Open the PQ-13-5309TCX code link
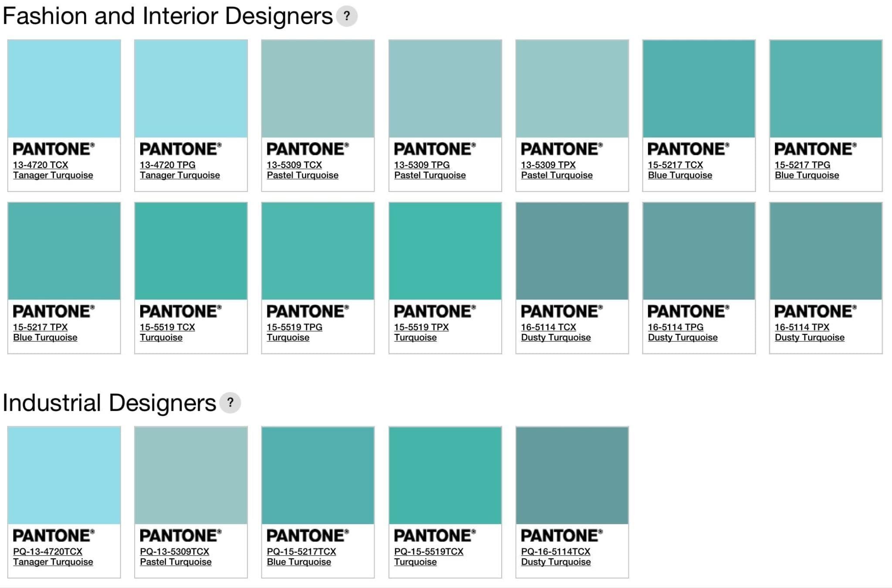The height and width of the screenshot is (588, 892). [174, 551]
